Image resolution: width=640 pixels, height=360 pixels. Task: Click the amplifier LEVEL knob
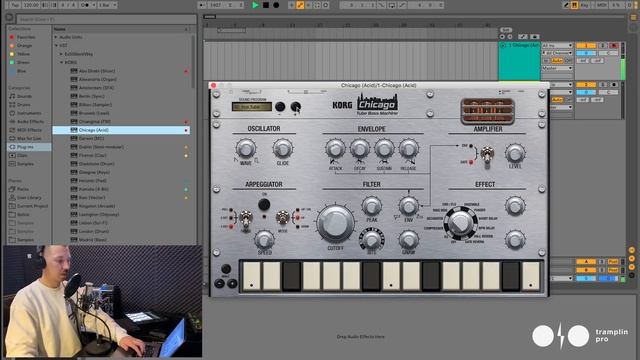pos(515,153)
